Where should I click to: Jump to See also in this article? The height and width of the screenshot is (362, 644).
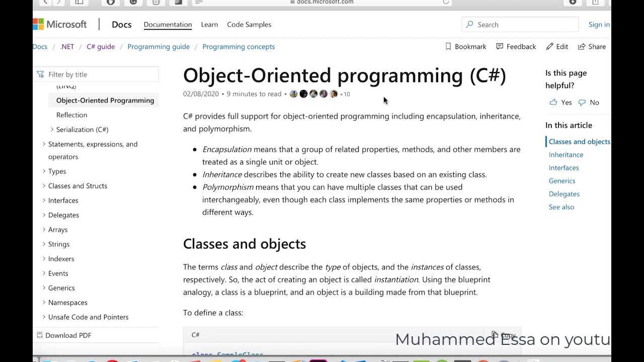pos(561,207)
